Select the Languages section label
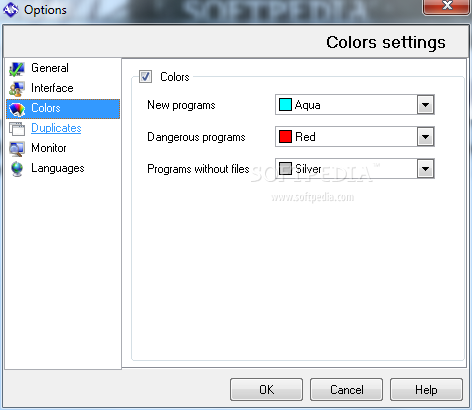The width and height of the screenshot is (472, 410). point(58,168)
